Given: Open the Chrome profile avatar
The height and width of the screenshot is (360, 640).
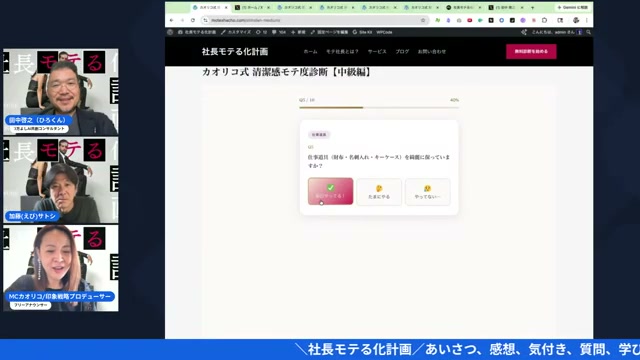Looking at the screenshot, I should (x=576, y=20).
